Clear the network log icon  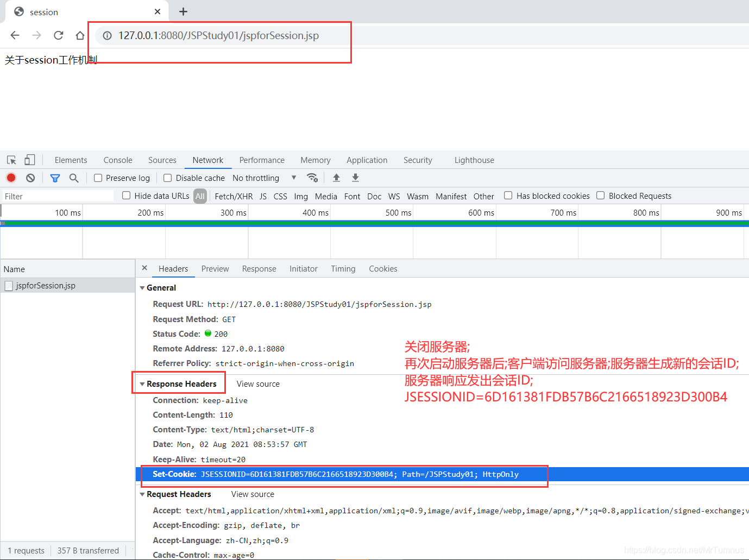point(30,178)
